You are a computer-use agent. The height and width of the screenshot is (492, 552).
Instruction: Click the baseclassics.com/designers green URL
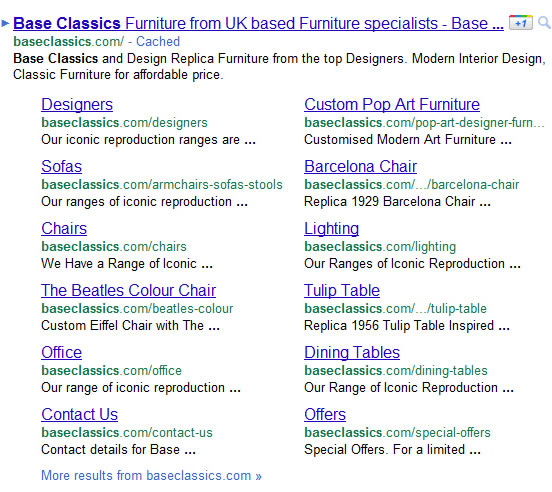124,123
